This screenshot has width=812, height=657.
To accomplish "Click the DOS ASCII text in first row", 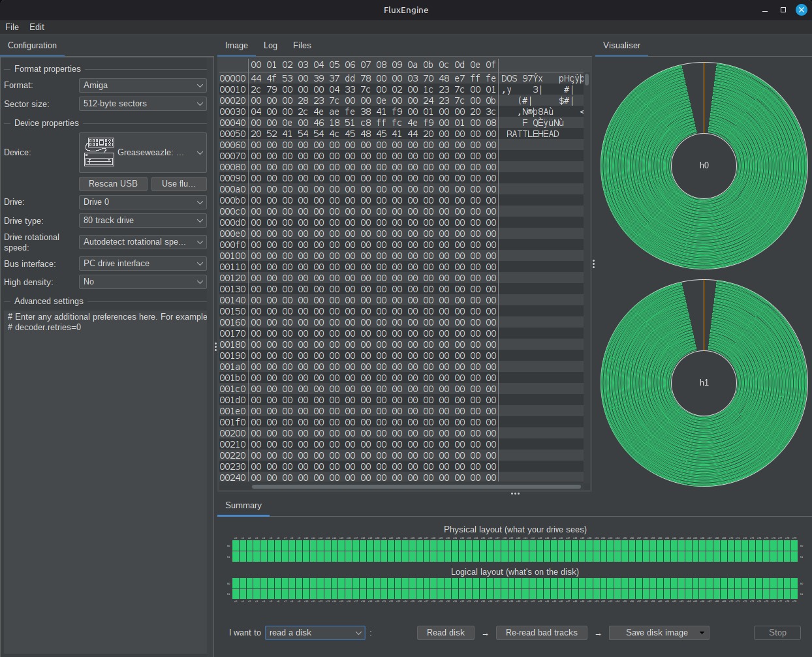I will tap(509, 78).
